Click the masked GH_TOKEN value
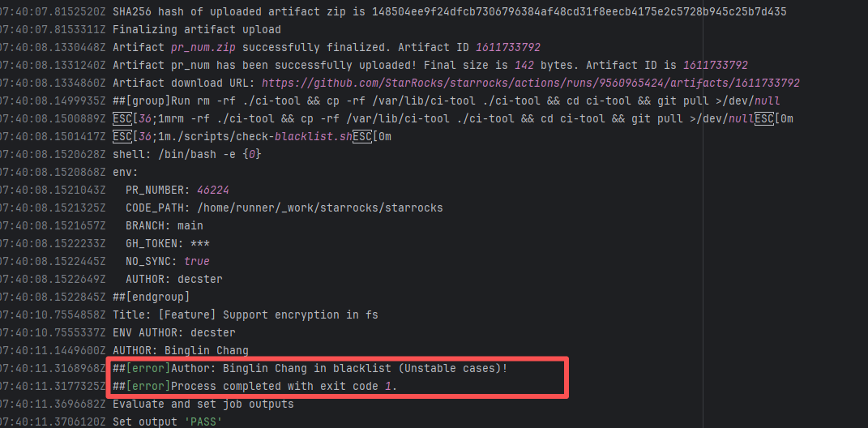The width and height of the screenshot is (868, 428). (200, 243)
